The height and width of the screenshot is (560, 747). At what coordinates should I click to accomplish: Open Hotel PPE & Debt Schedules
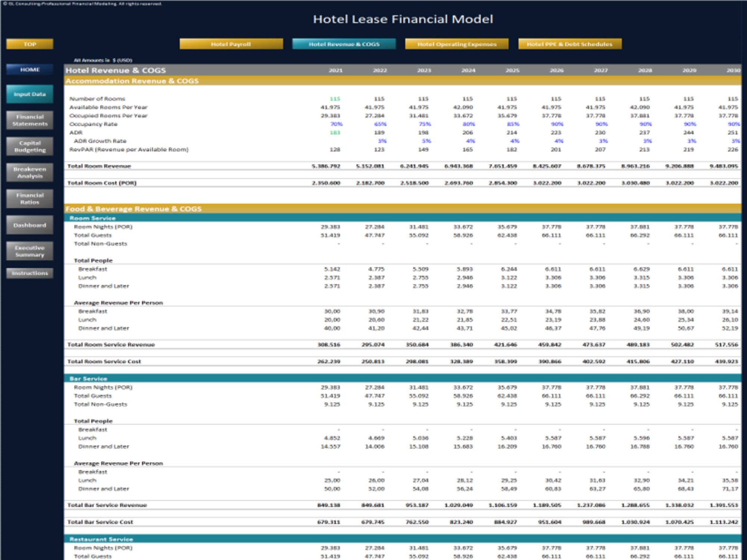569,44
